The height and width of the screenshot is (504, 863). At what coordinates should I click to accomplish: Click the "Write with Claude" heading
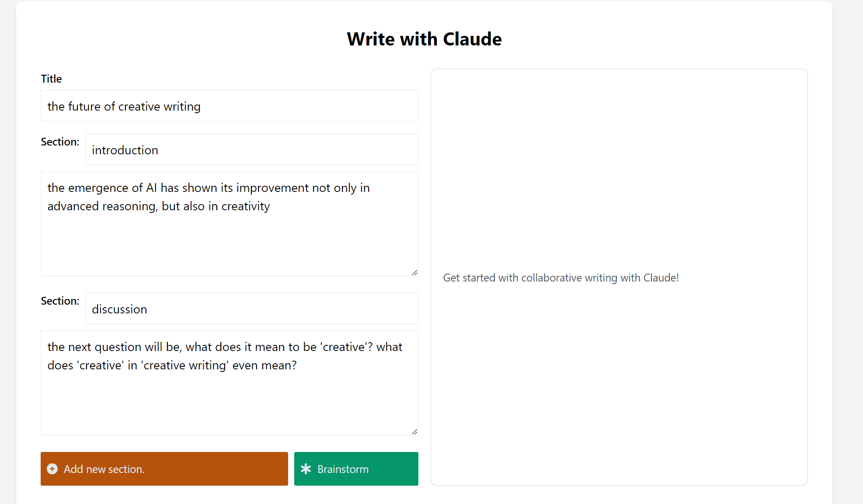click(424, 39)
